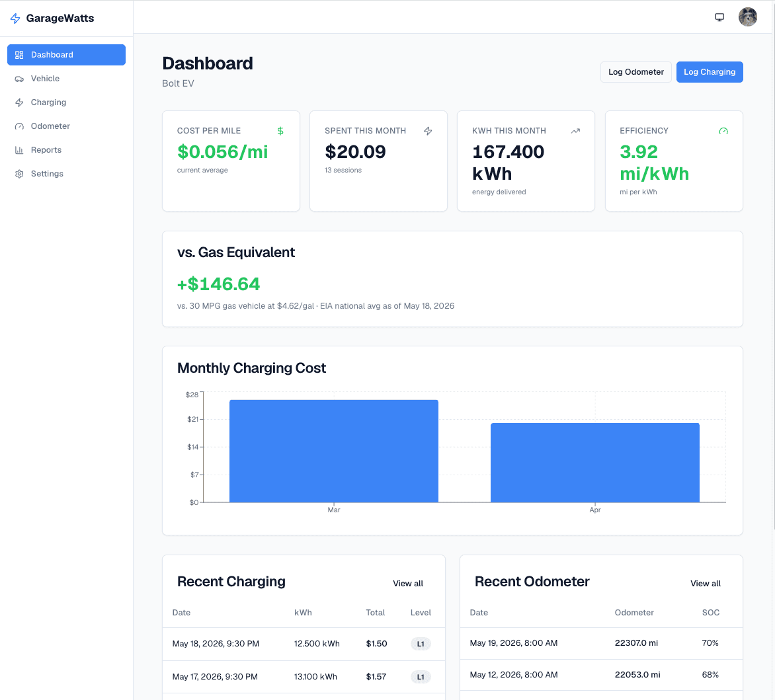Open the Dashboard menu item
This screenshot has height=700, width=775.
click(x=66, y=55)
